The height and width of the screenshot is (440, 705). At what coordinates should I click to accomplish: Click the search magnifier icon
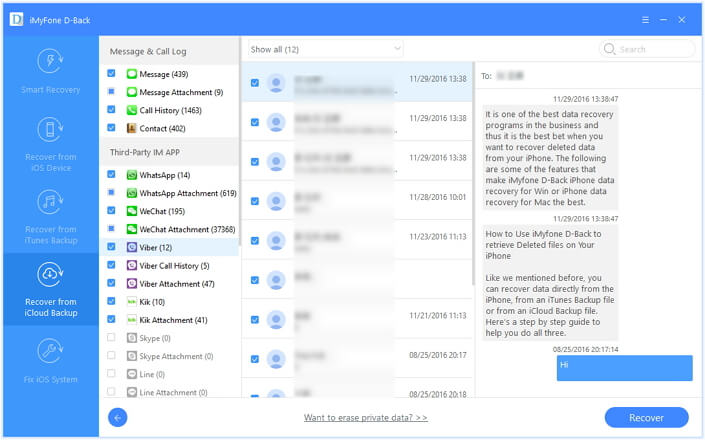pyautogui.click(x=609, y=49)
